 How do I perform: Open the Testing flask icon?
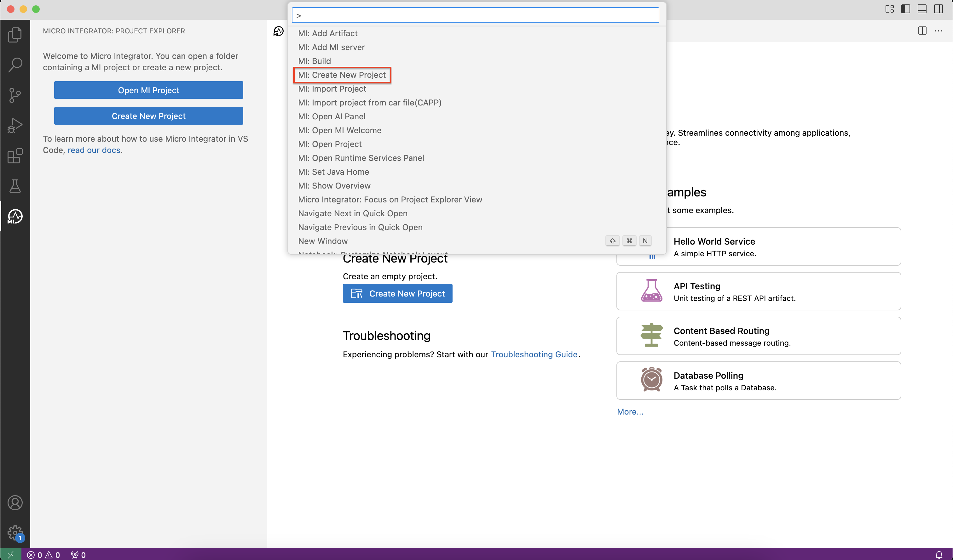15,186
